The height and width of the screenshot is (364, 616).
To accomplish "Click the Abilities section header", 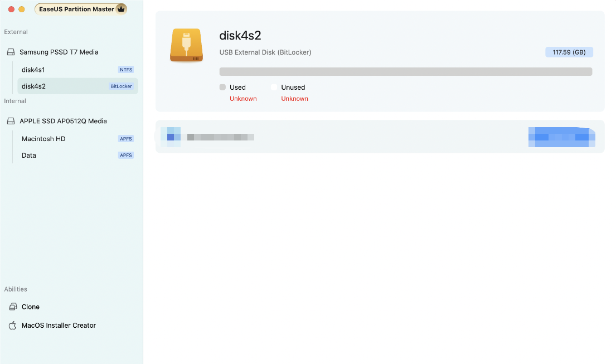I will 16,289.
